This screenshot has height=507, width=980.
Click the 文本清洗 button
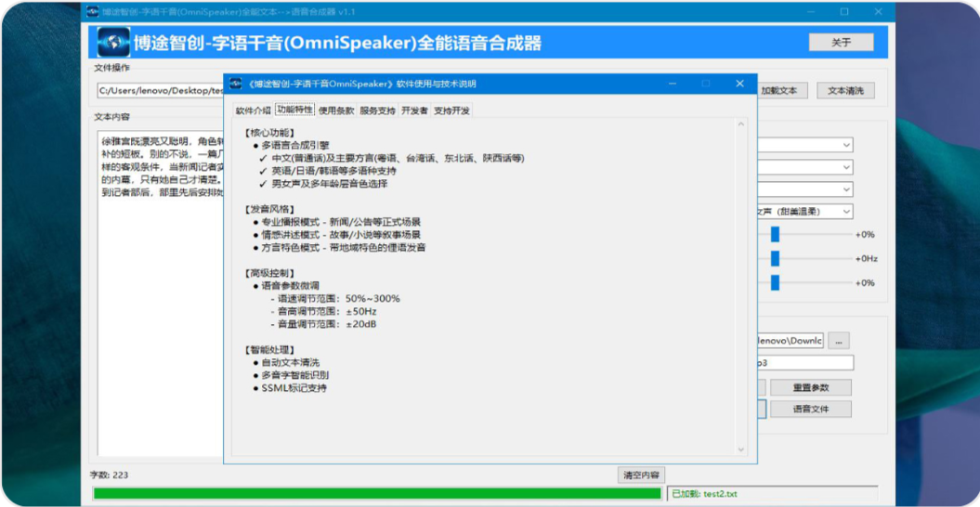click(x=845, y=91)
